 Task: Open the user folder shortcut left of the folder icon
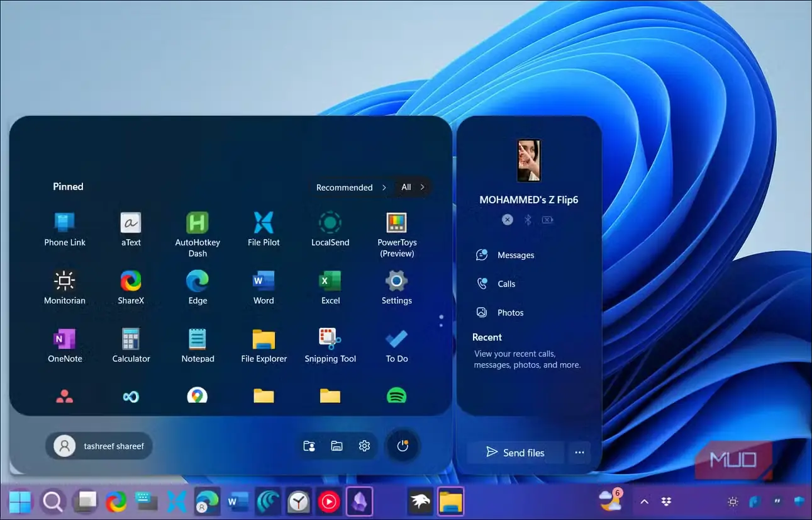(309, 446)
